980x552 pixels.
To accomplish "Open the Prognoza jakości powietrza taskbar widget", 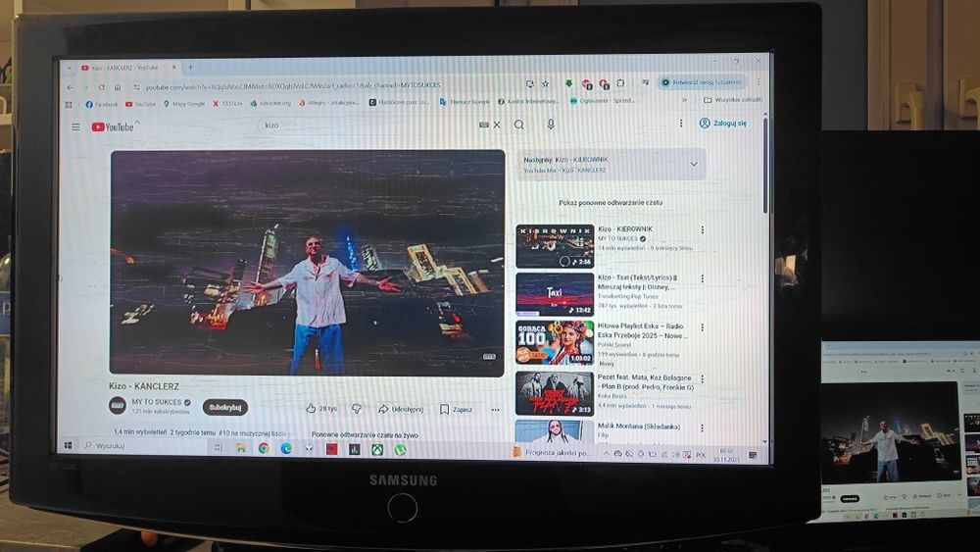I will (x=552, y=452).
